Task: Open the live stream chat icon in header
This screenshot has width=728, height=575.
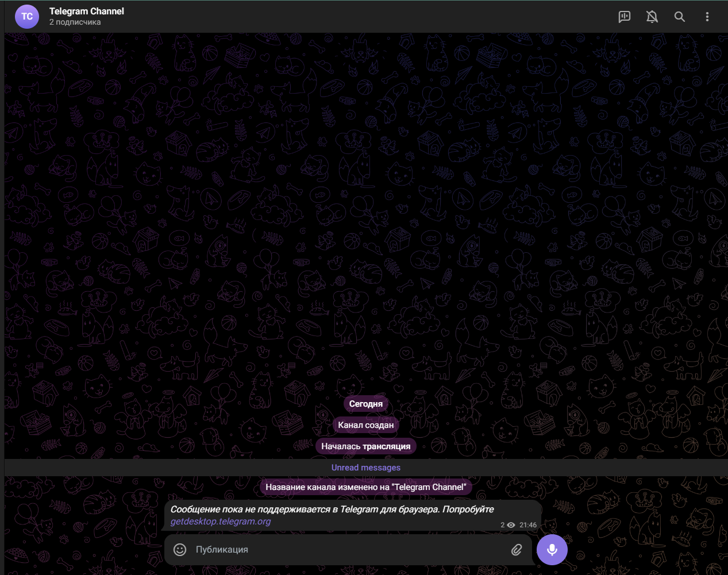Action: (625, 17)
